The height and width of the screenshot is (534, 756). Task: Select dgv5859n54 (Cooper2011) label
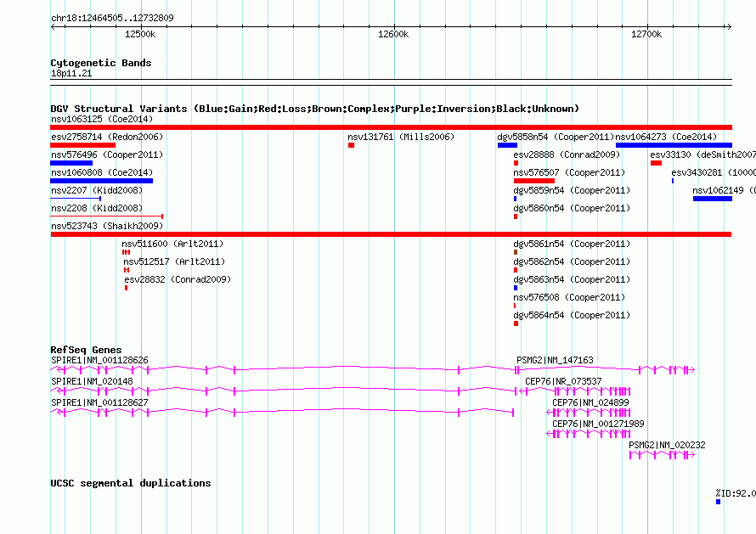coord(572,190)
